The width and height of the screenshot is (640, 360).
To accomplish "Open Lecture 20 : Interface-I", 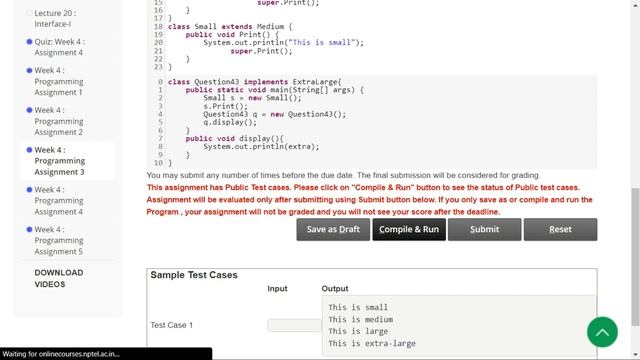I will pos(55,18).
